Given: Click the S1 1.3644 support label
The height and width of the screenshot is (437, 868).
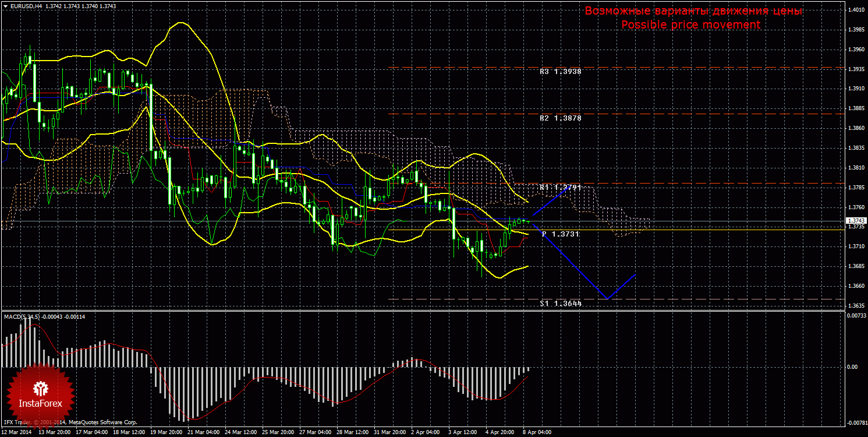Looking at the screenshot, I should [x=560, y=304].
